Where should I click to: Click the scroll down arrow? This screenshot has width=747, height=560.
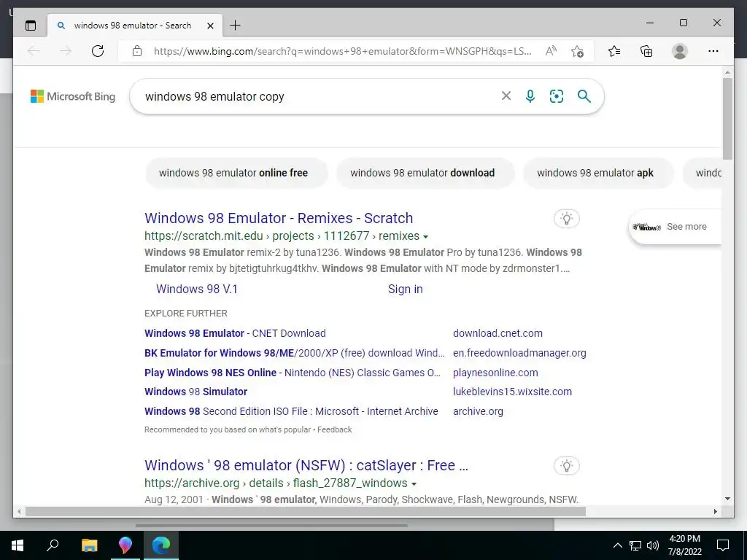pyautogui.click(x=727, y=499)
